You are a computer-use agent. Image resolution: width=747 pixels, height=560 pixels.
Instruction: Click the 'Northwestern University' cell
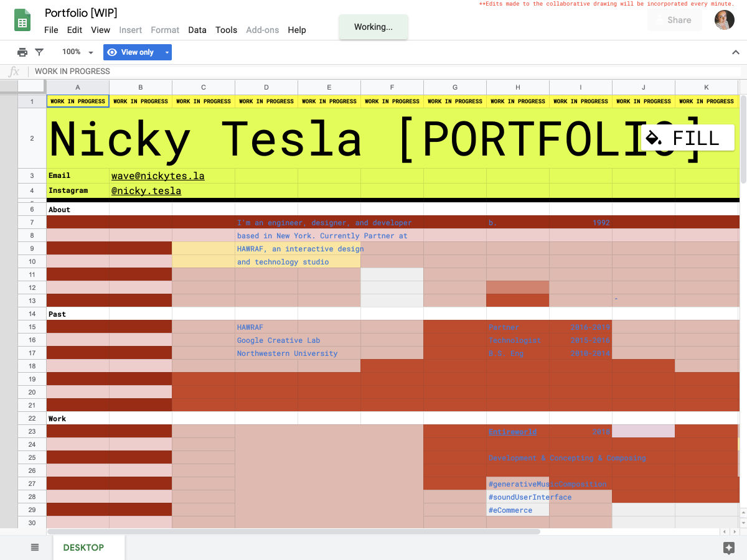pyautogui.click(x=266, y=353)
